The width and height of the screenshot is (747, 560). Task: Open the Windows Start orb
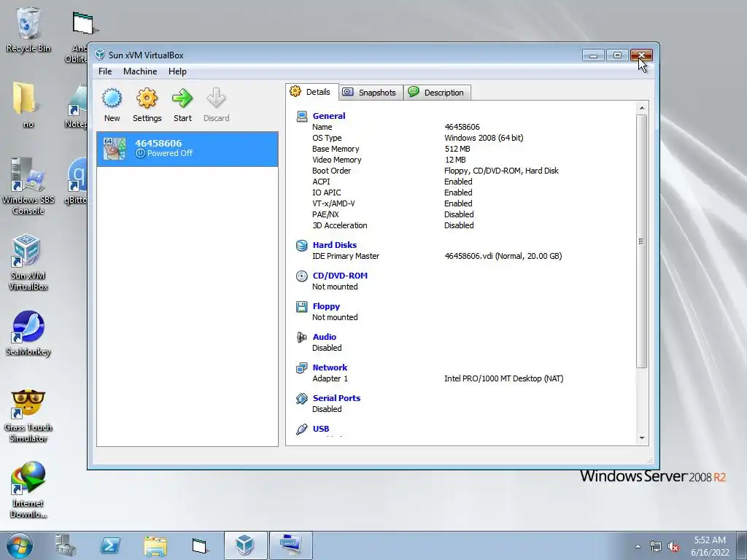pos(20,545)
